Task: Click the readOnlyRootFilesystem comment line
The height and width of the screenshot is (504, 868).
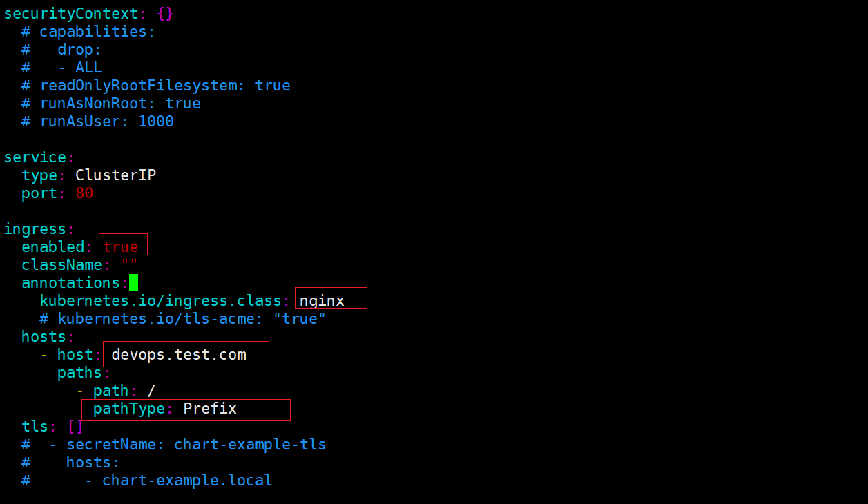Action: tap(156, 85)
